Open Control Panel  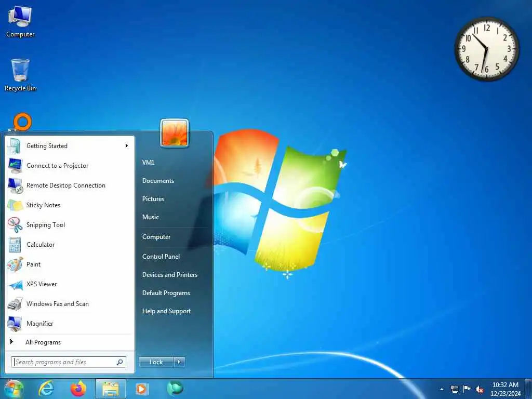pyautogui.click(x=161, y=257)
